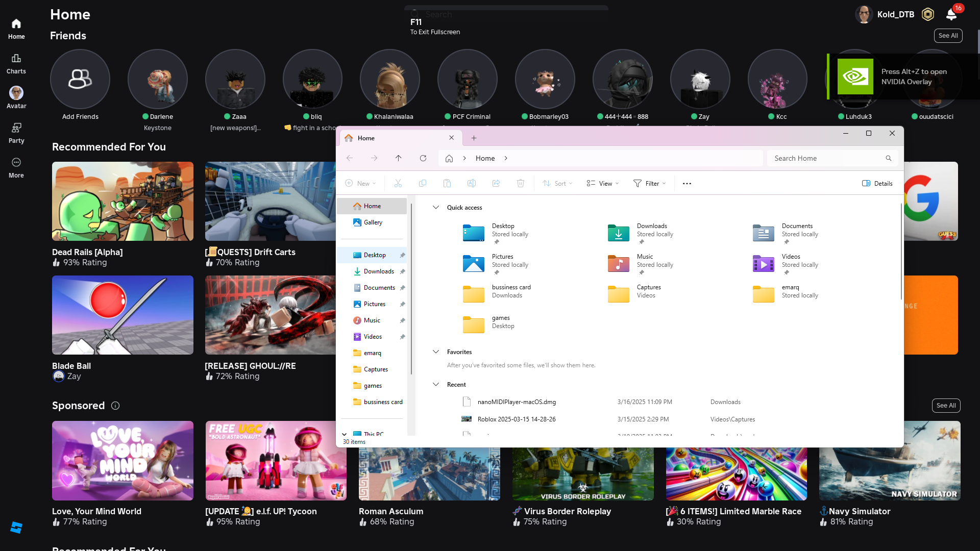Click the Sponsored info icon
Image resolution: width=980 pixels, height=551 pixels.
tap(115, 406)
